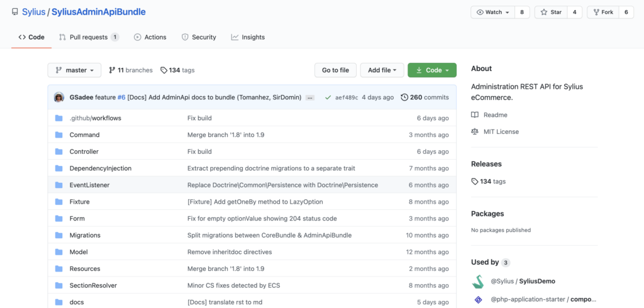Switch to the Code tab
Viewport: 644px width, 308px height.
[31, 37]
